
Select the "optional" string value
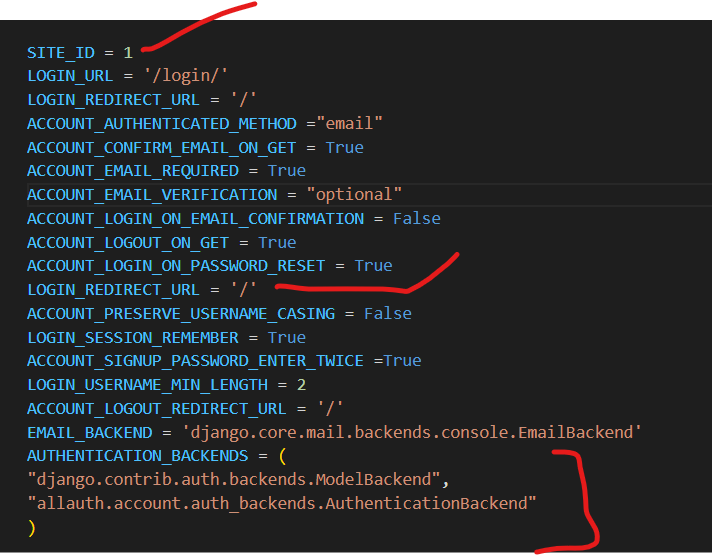(x=354, y=195)
